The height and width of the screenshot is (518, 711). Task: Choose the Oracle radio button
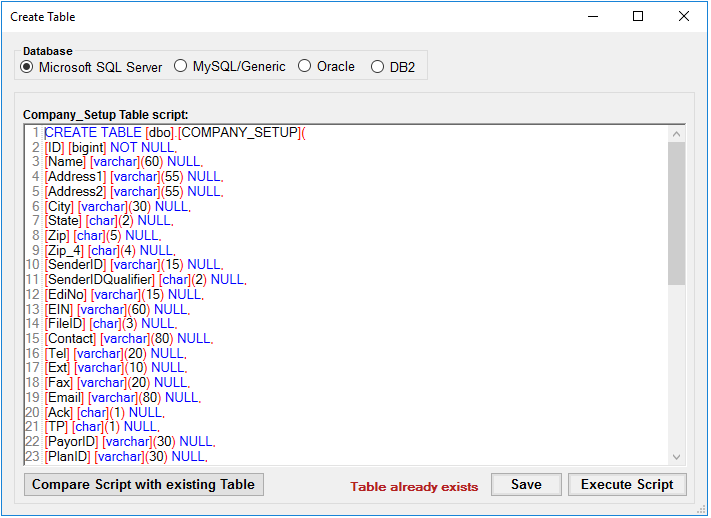pyautogui.click(x=326, y=67)
